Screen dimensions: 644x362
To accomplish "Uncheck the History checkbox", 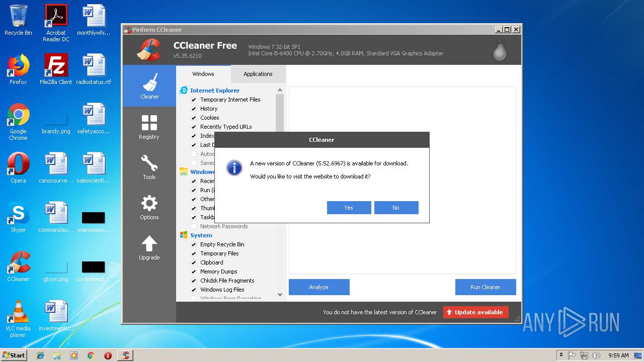I will coord(194,109).
